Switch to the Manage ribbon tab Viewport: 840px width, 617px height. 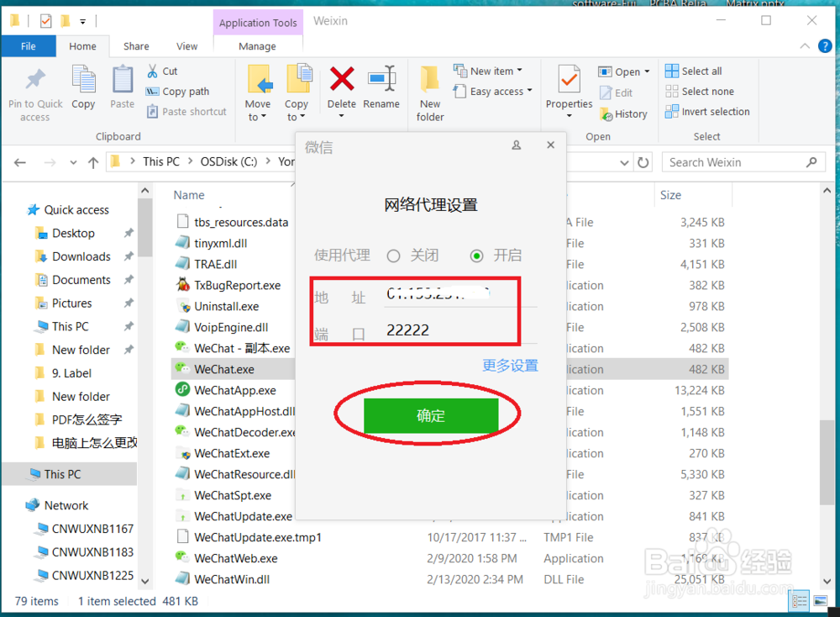pyautogui.click(x=257, y=46)
